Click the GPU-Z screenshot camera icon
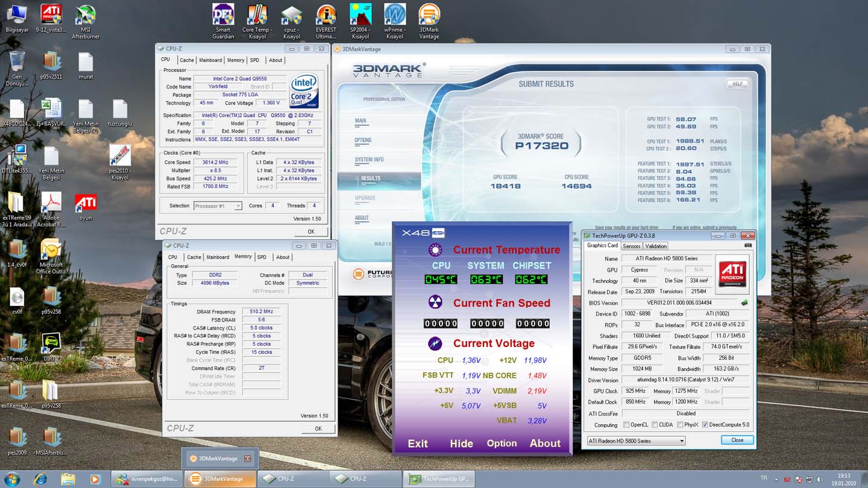Viewport: 868px width, 488px height. 748,245
